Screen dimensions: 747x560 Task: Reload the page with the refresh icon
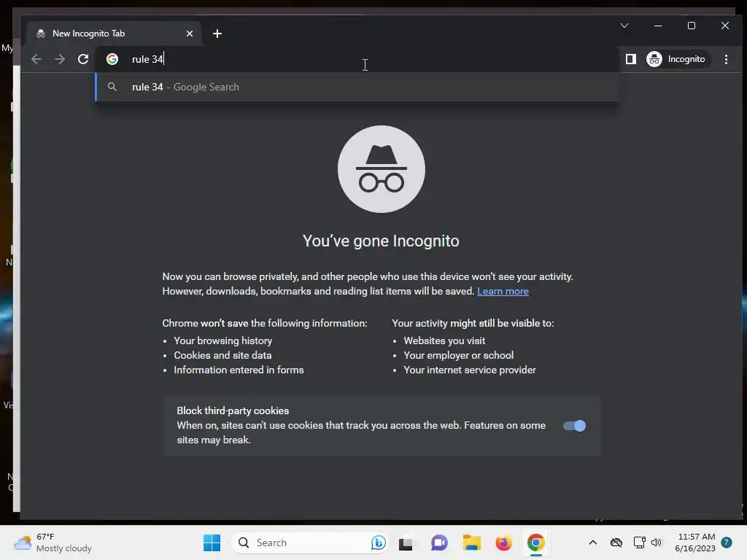coord(83,59)
